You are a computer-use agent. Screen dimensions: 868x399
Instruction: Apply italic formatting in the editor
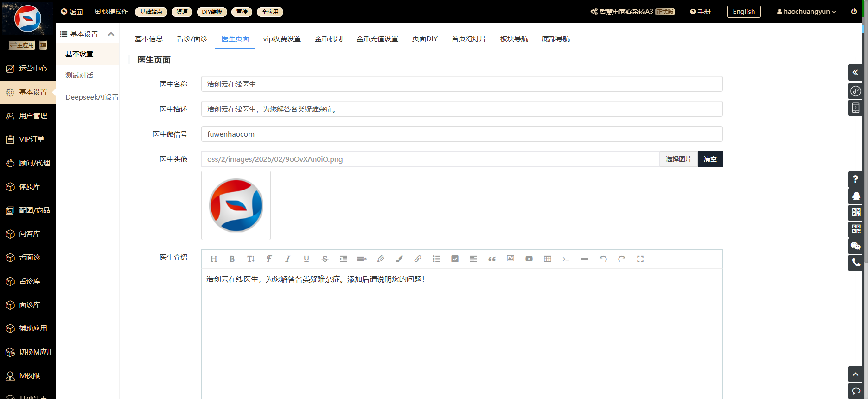point(288,259)
